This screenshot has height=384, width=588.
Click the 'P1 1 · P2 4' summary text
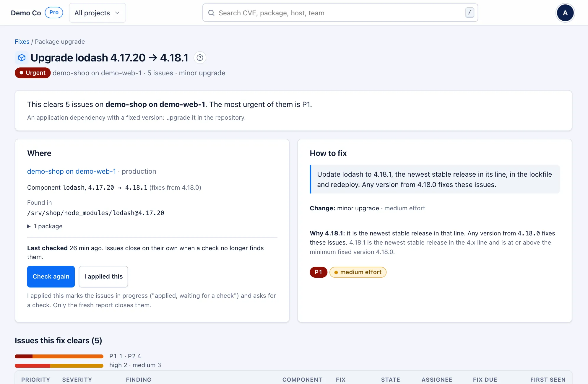pyautogui.click(x=125, y=356)
